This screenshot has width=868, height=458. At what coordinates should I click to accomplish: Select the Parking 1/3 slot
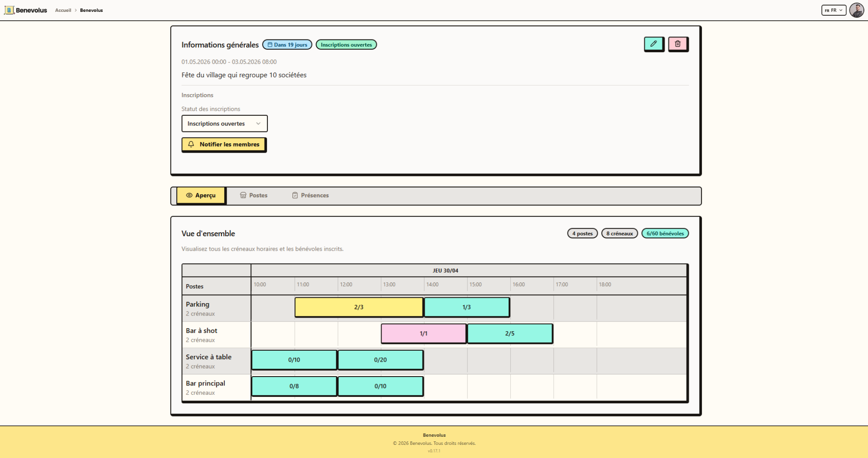[467, 307]
